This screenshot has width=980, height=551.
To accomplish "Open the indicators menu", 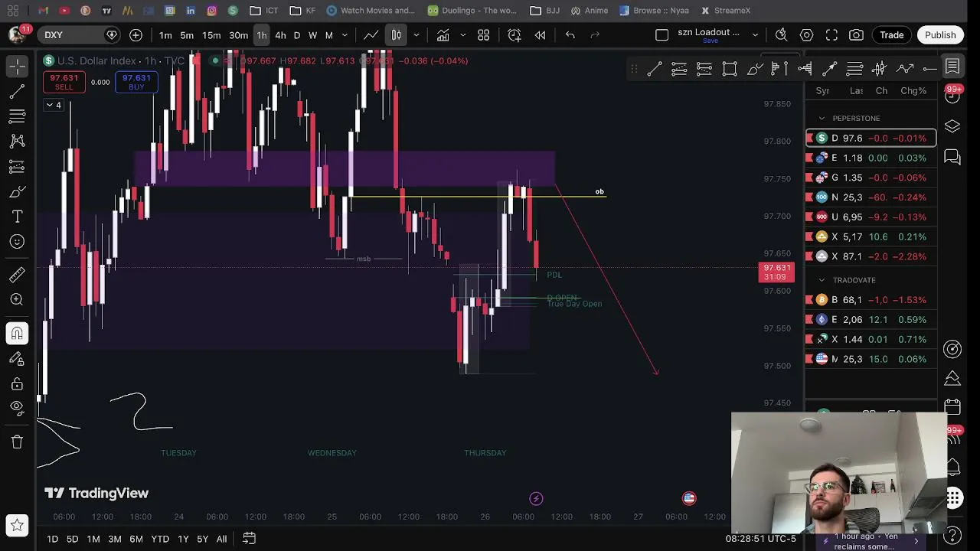I will [x=443, y=35].
